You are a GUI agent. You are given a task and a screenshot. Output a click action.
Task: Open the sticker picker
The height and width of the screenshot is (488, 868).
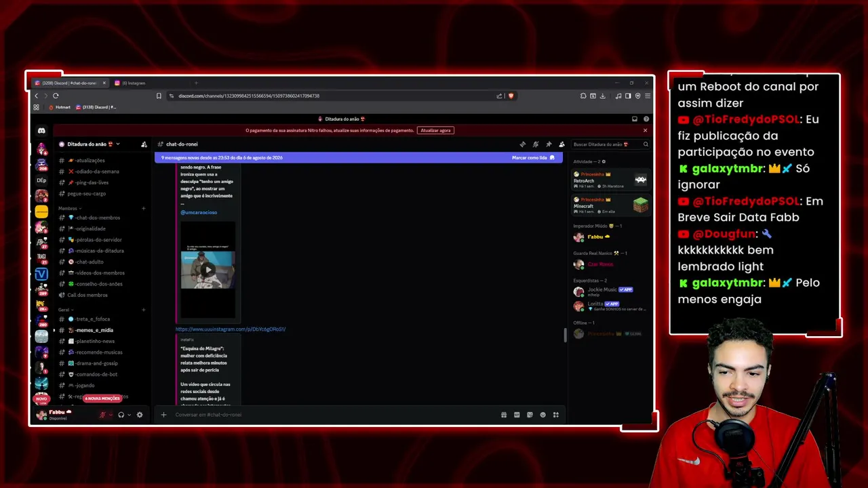530,415
